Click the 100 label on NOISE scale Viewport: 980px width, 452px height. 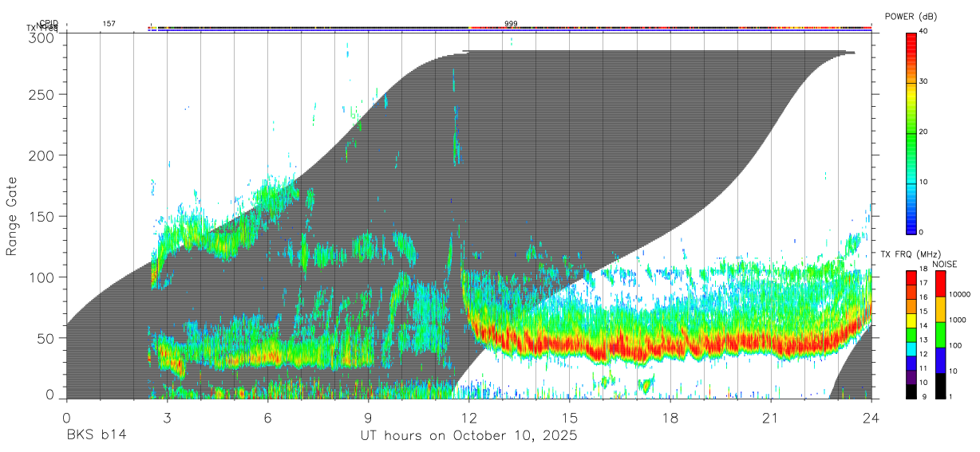click(956, 346)
